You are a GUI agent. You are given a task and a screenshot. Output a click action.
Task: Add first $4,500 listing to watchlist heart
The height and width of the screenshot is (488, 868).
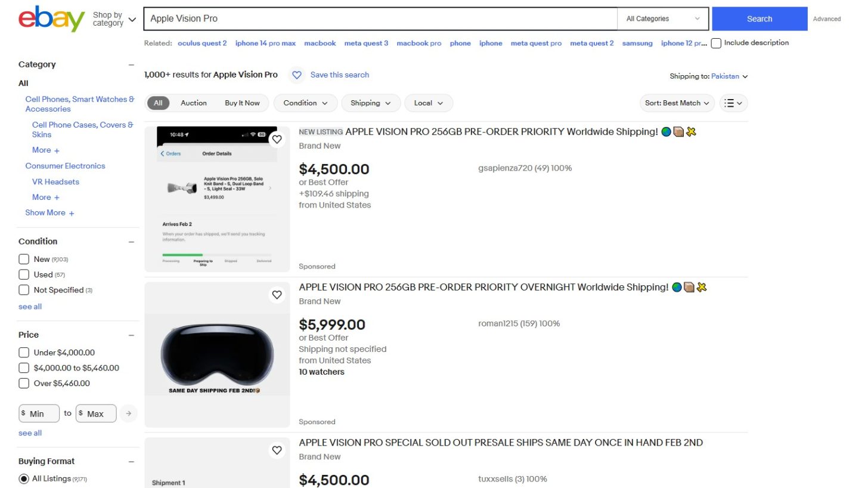(277, 140)
